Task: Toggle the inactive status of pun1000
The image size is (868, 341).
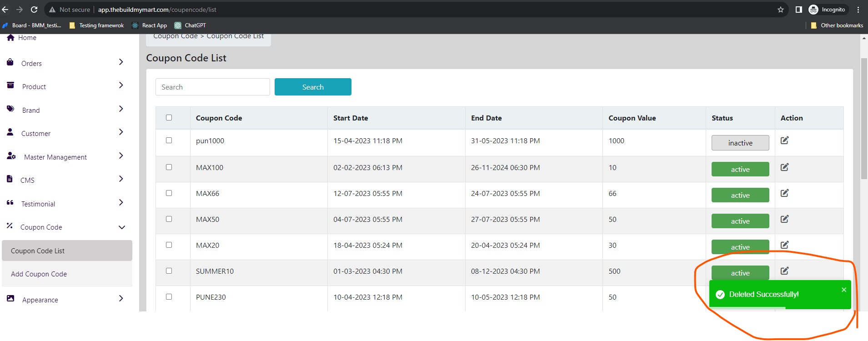Action: click(x=740, y=143)
